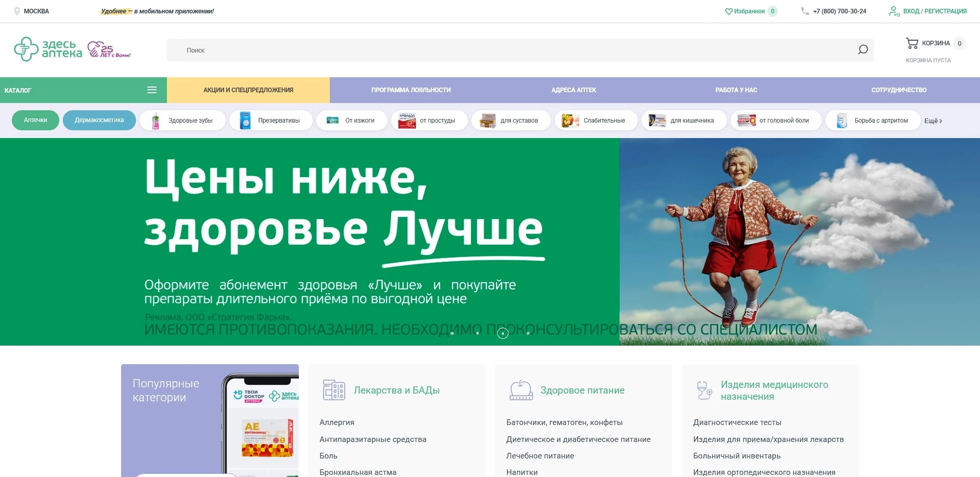Open the АДРЕСА АПТЕК menu item

coord(573,90)
